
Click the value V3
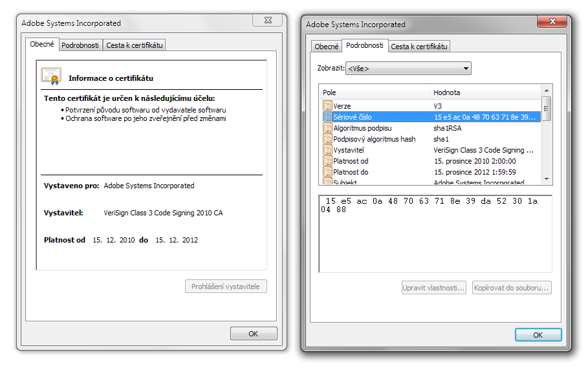point(438,106)
